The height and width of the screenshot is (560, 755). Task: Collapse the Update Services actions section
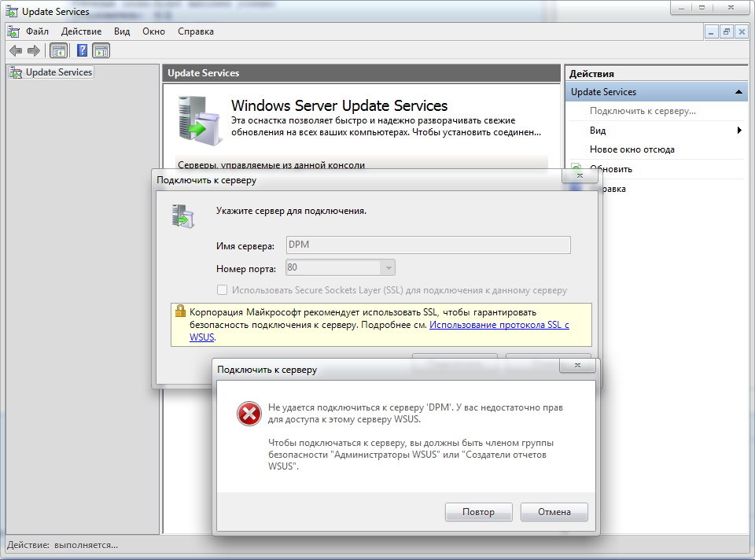pos(738,91)
